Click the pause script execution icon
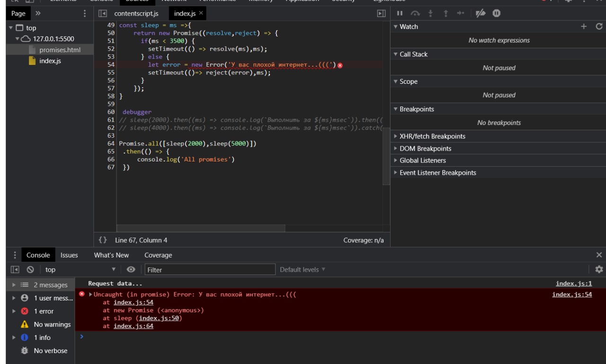 [400, 13]
